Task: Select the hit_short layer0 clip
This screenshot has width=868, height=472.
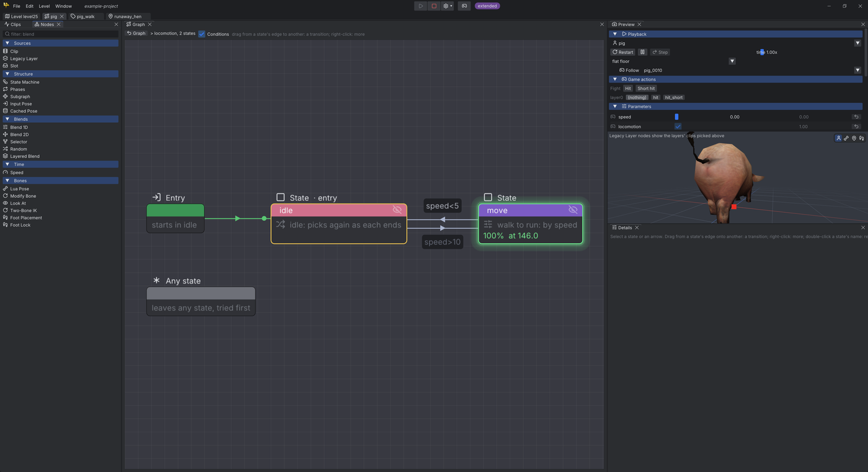Action: [x=673, y=97]
